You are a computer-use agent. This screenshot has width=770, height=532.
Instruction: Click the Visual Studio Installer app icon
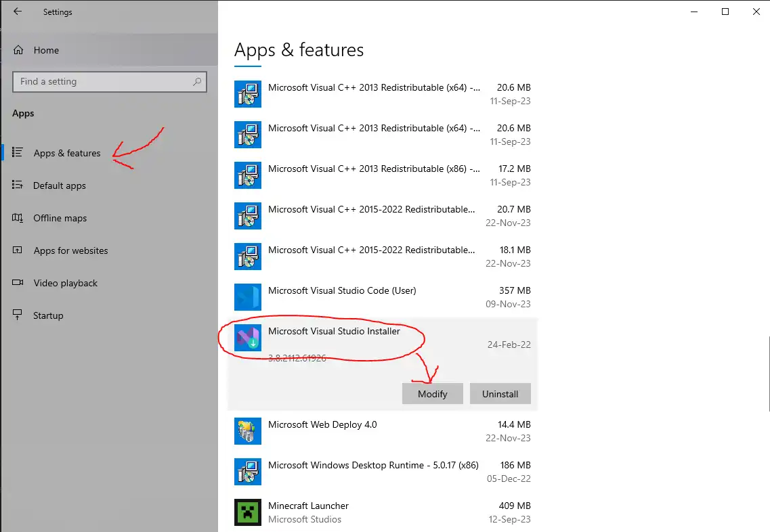[247, 338]
